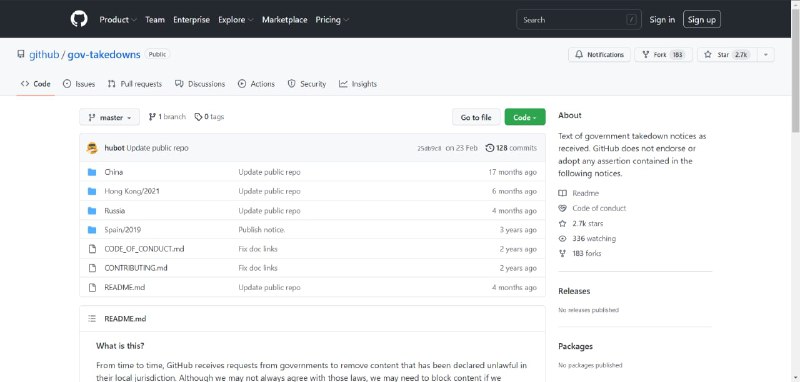Click the folder icon beside Hong Kong/2021
This screenshot has height=382, width=800.
(92, 191)
